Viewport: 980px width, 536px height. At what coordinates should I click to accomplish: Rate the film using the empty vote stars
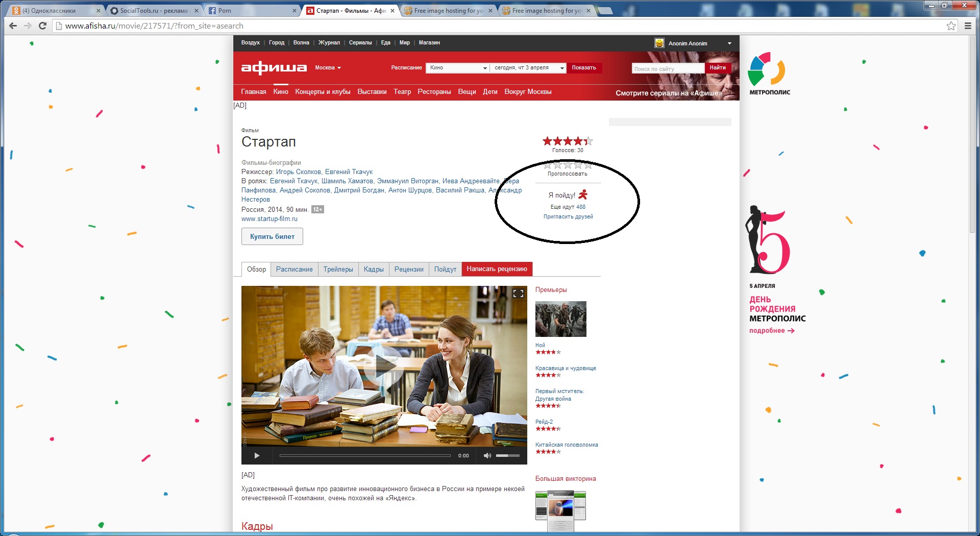pyautogui.click(x=568, y=165)
